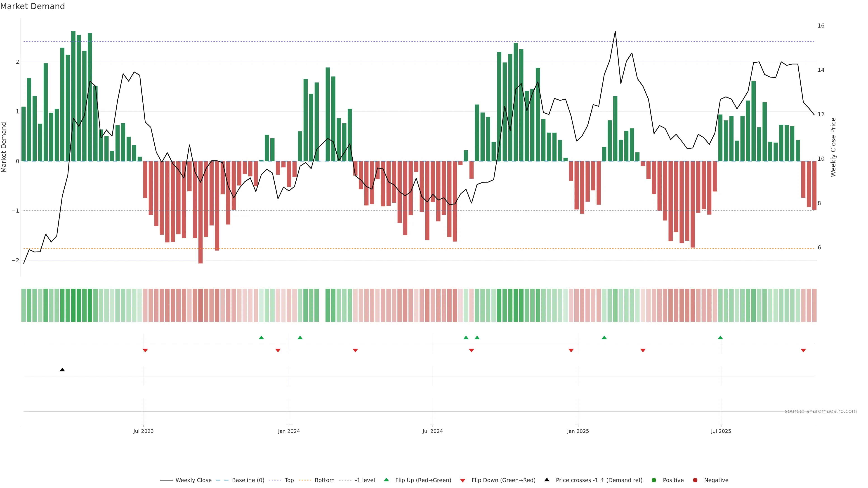The image size is (868, 488).
Task: Toggle the -1 level legend entry
Action: coord(365,480)
